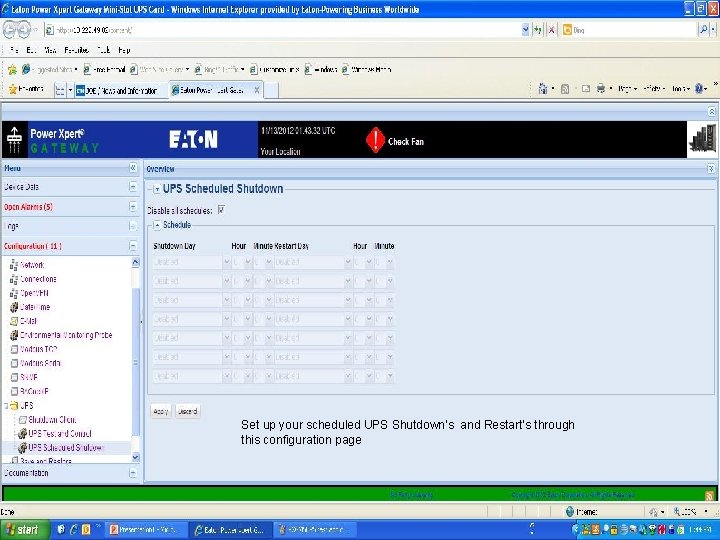720x540 pixels.
Task: Click the Print icon in command bar
Action: click(x=601, y=89)
